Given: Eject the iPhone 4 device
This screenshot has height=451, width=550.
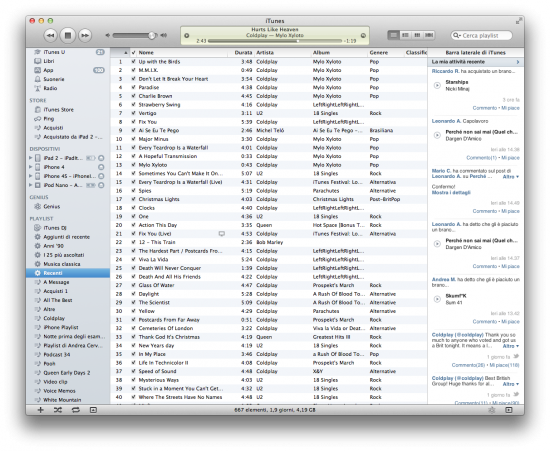Looking at the screenshot, I should coord(101,167).
